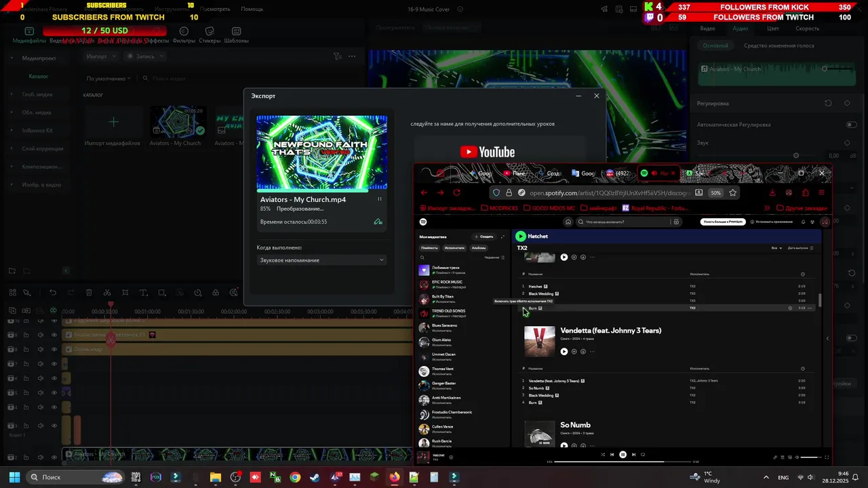Open 'Другие закладки' bookmarks folder
Viewport: 868px width, 488px height.
point(802,208)
